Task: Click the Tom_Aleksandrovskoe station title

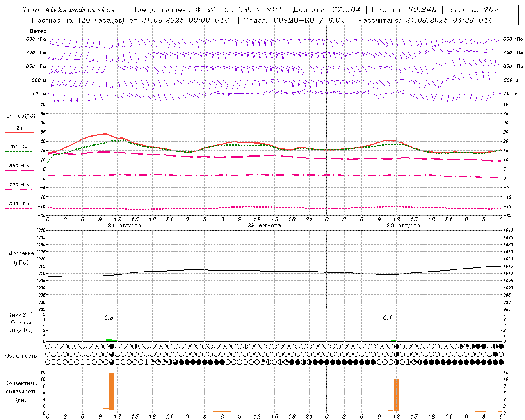Action: coord(69,9)
